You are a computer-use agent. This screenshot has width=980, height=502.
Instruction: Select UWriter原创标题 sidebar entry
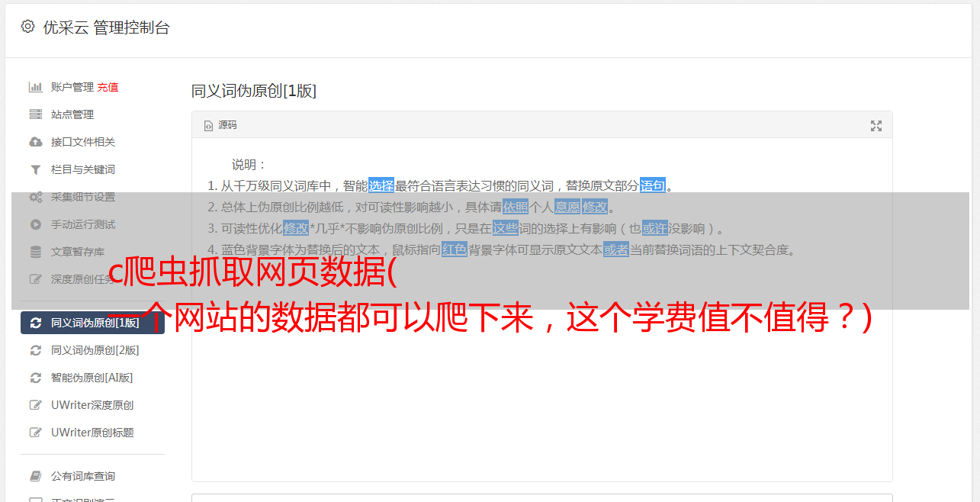coord(92,433)
